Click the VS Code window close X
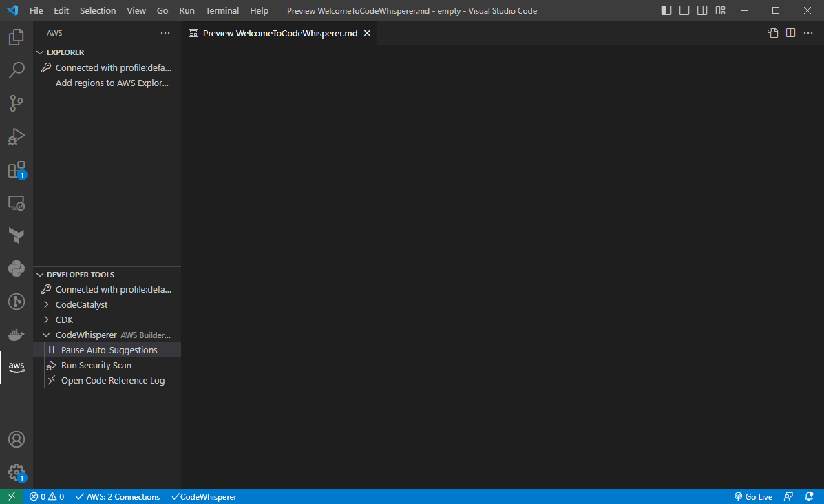Screen dimensions: 824x504 click(807, 10)
